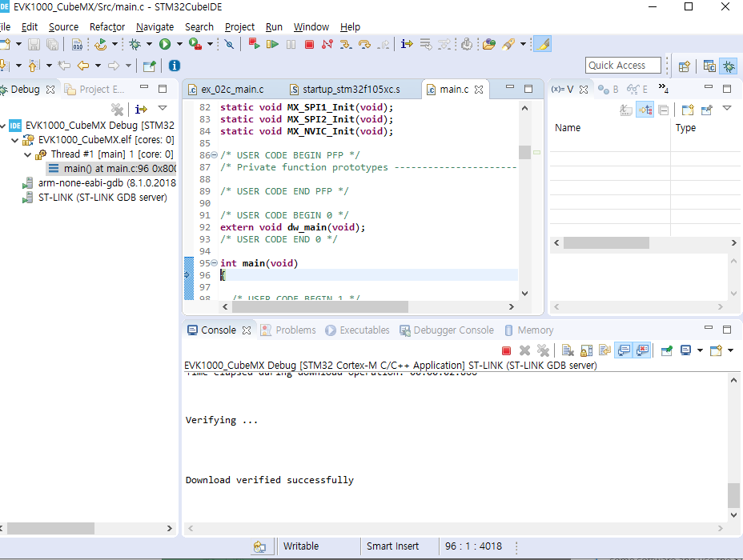This screenshot has width=743, height=560.
Task: Collapse the EVK1000_CubeMX.elf tree node
Action: (15, 140)
